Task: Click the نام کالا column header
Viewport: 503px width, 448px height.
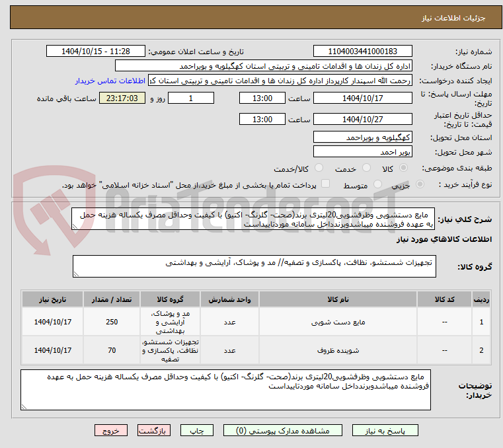Action: 338,299
